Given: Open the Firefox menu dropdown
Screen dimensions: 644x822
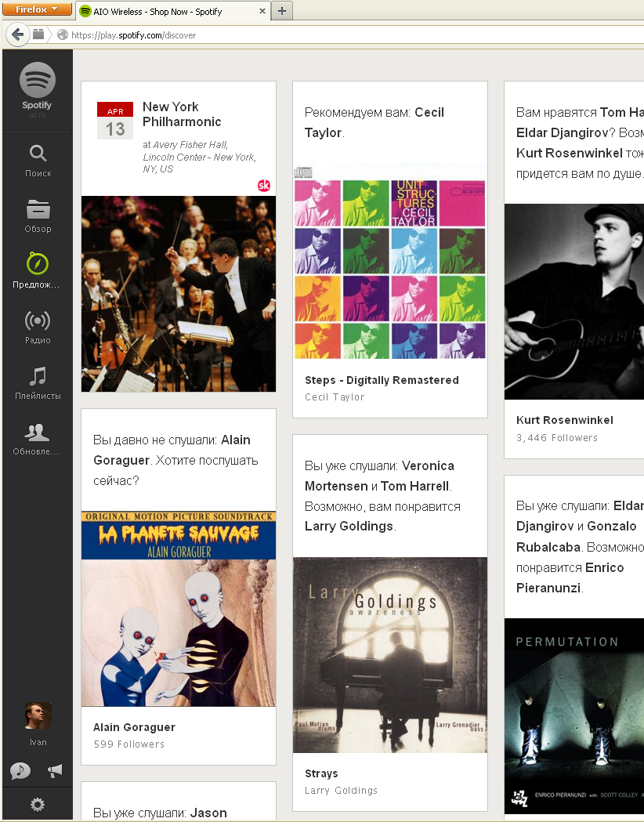Looking at the screenshot, I should (37, 9).
